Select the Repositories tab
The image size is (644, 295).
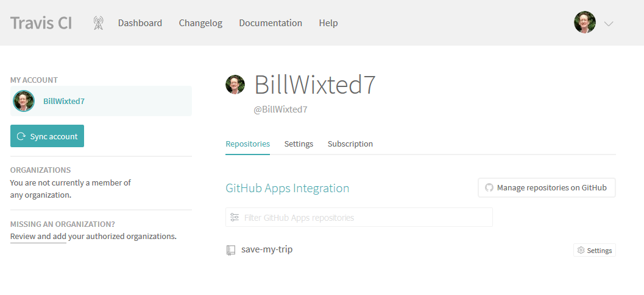click(247, 144)
